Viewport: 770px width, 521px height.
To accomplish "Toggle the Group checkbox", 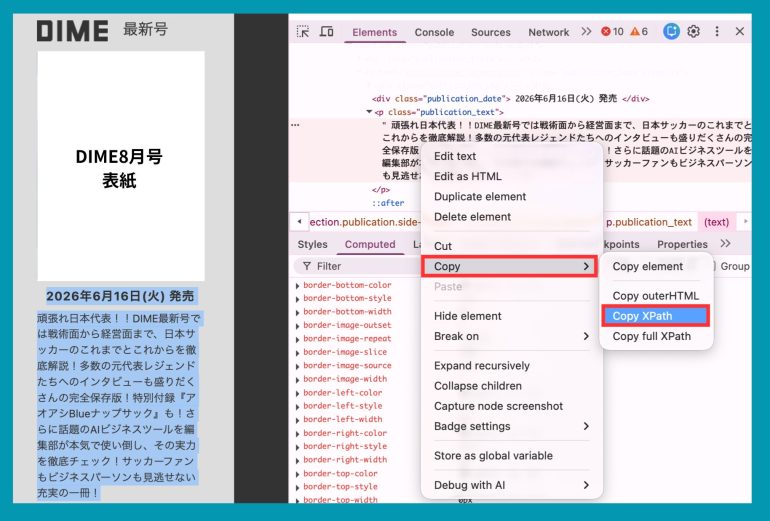I will point(713,266).
